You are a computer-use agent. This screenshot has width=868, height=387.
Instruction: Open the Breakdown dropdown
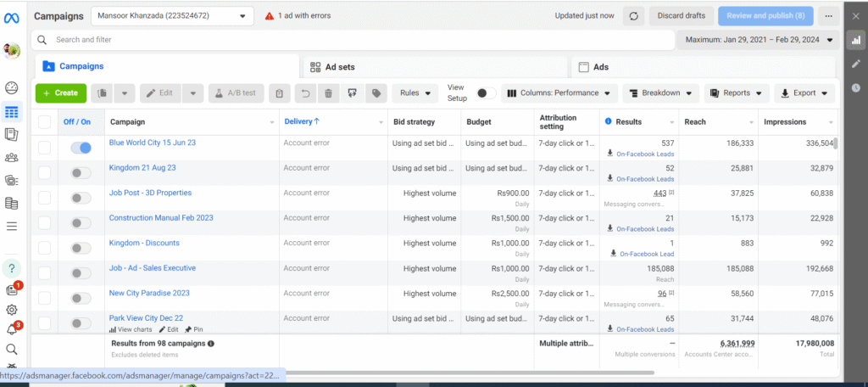(x=661, y=93)
